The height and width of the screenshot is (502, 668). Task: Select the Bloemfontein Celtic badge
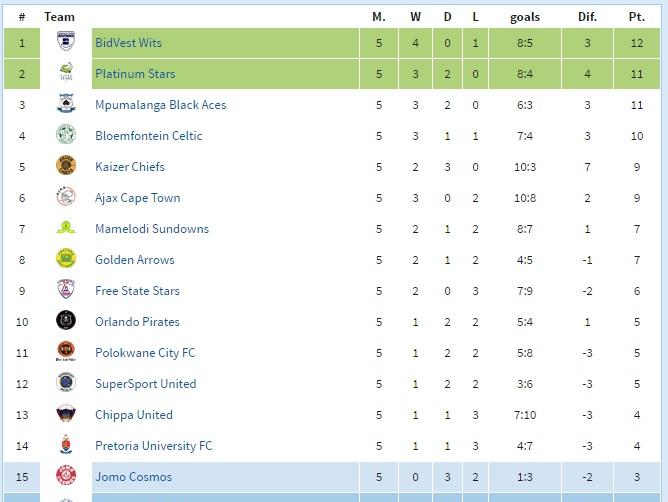(x=66, y=134)
